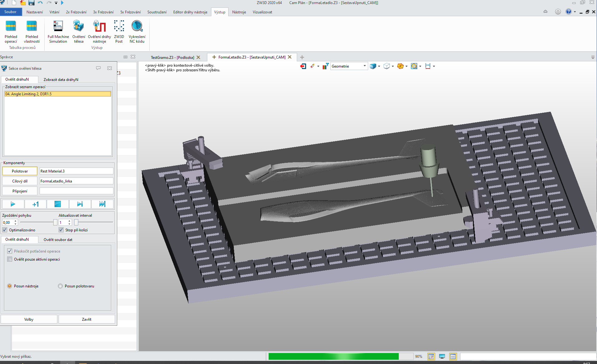Expand the Geometrie filter dropdown
Image resolution: width=597 pixels, height=364 pixels.
364,66
